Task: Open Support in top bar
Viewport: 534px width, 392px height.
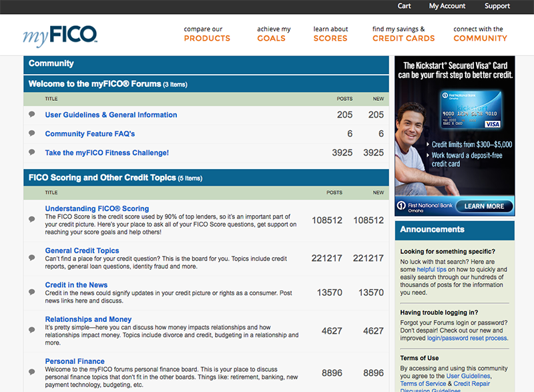Action: [497, 6]
